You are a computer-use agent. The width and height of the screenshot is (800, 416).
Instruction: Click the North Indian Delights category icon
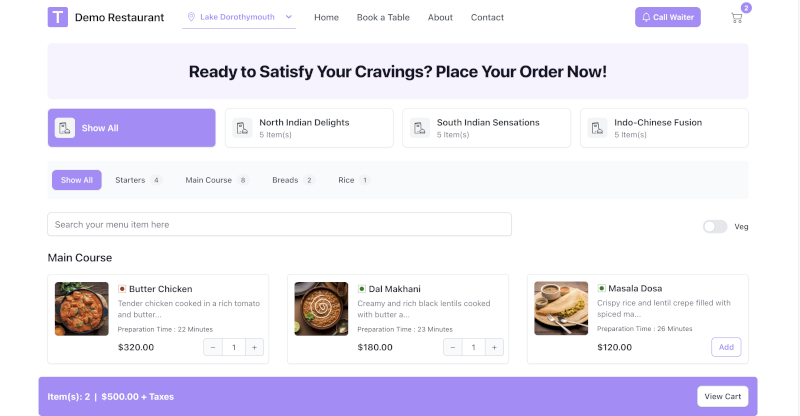[x=242, y=128]
